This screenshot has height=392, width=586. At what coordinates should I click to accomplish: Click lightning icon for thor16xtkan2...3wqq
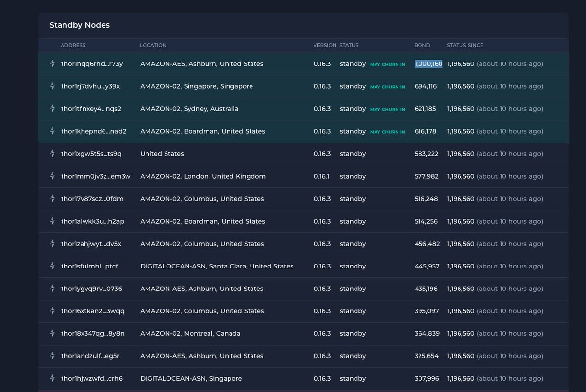point(53,311)
